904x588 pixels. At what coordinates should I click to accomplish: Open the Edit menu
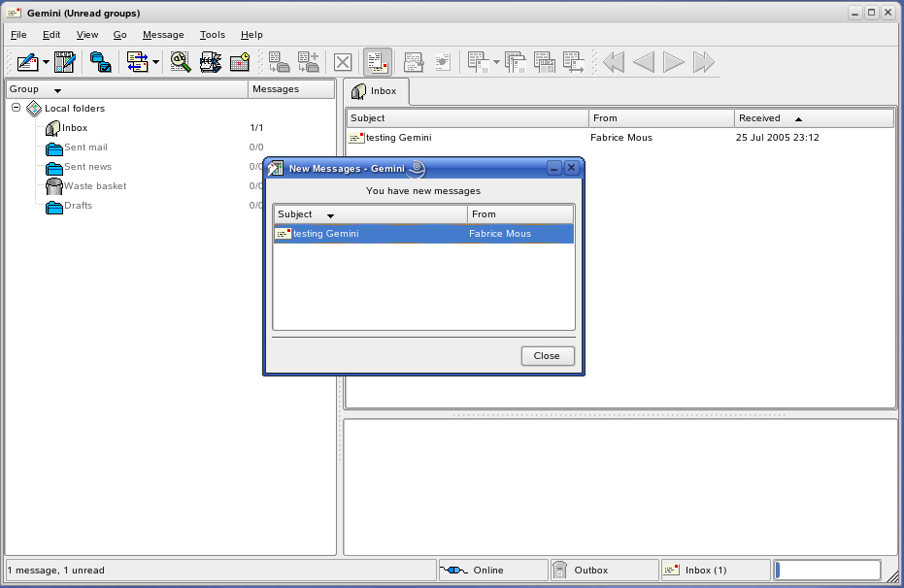(x=51, y=35)
